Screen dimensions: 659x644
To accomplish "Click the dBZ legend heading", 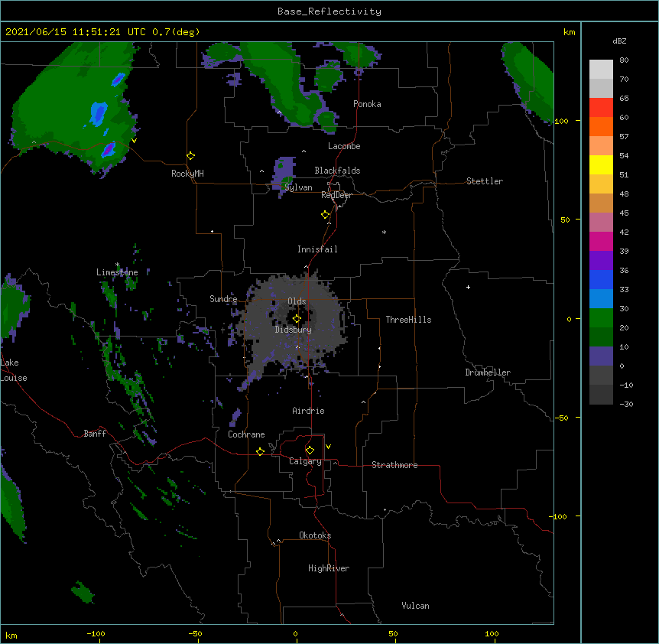I will tap(619, 41).
